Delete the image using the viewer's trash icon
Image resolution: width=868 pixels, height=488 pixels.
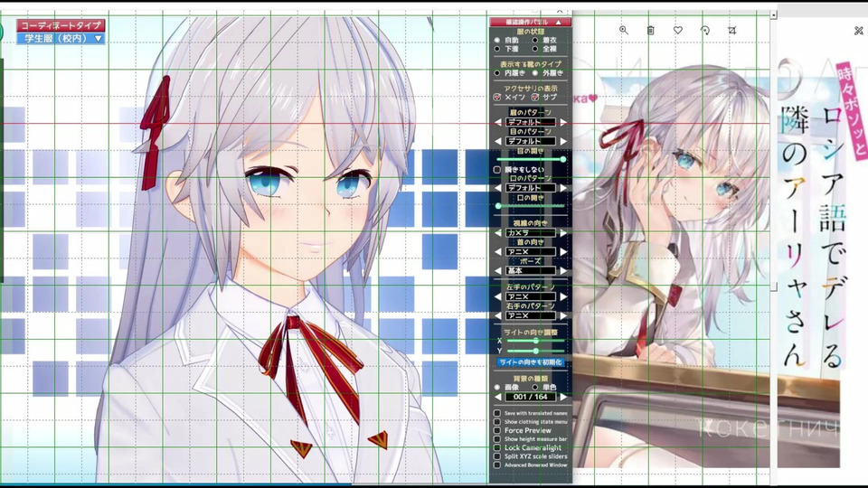click(650, 31)
